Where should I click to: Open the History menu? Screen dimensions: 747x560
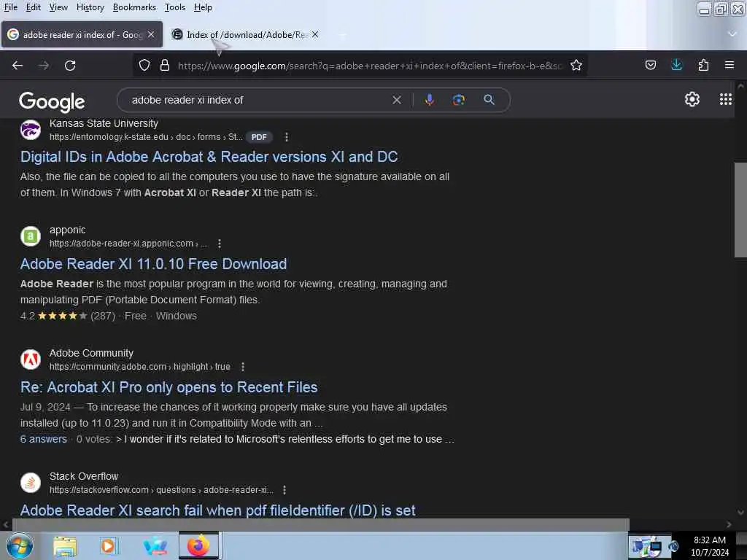click(90, 7)
